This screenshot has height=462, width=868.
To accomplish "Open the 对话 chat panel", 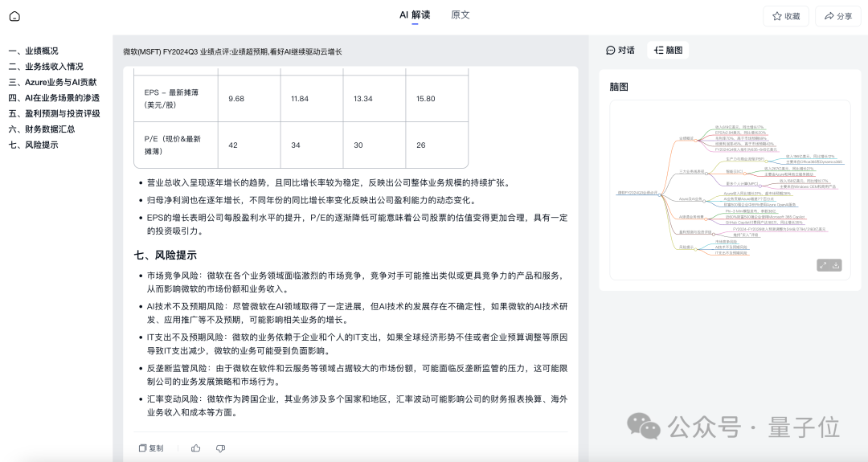I will (620, 50).
